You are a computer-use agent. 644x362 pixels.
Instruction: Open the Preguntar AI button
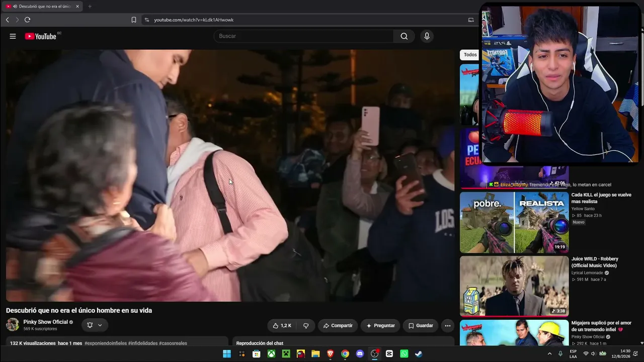[x=380, y=326]
